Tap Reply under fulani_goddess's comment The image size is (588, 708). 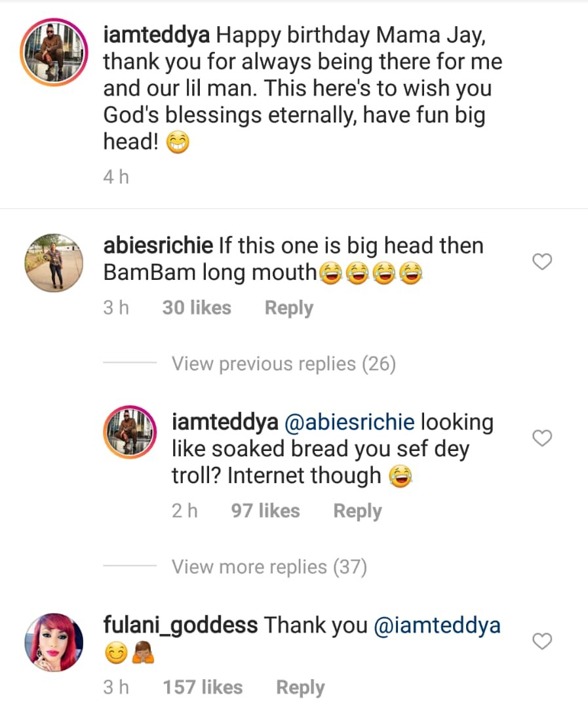pyautogui.click(x=300, y=687)
